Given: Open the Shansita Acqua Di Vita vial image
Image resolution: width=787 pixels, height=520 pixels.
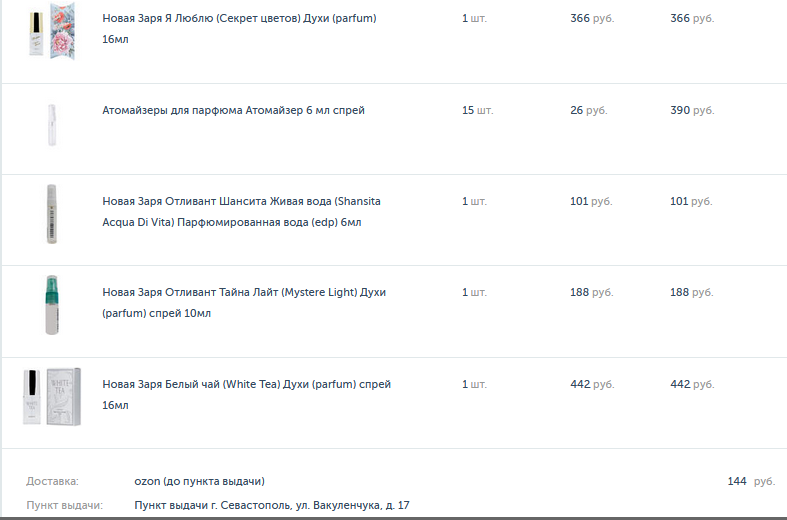Looking at the screenshot, I should click(x=52, y=214).
